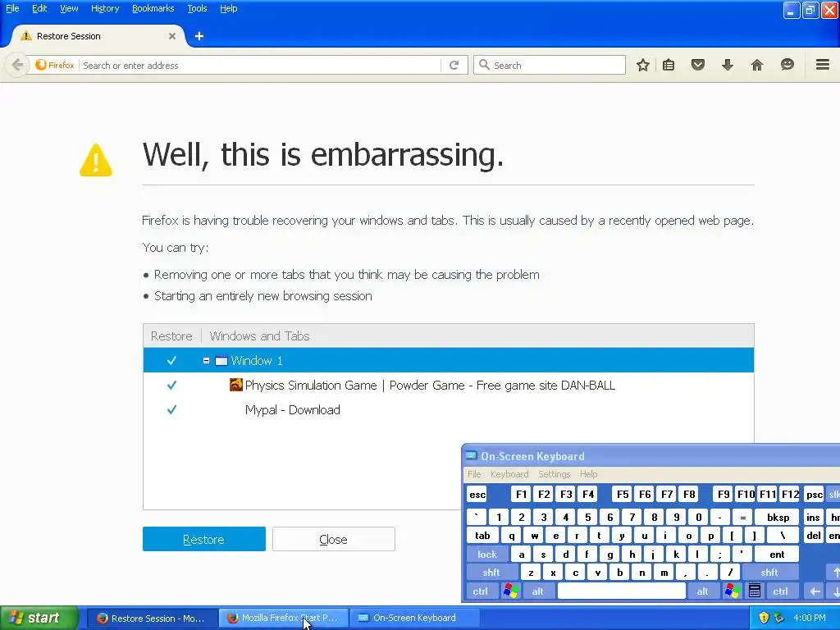Toggle left ctrl key on On-Screen Keyboard

(481, 591)
